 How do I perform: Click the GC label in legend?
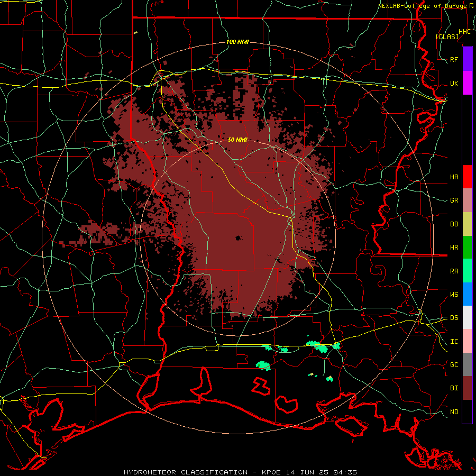pos(454,364)
